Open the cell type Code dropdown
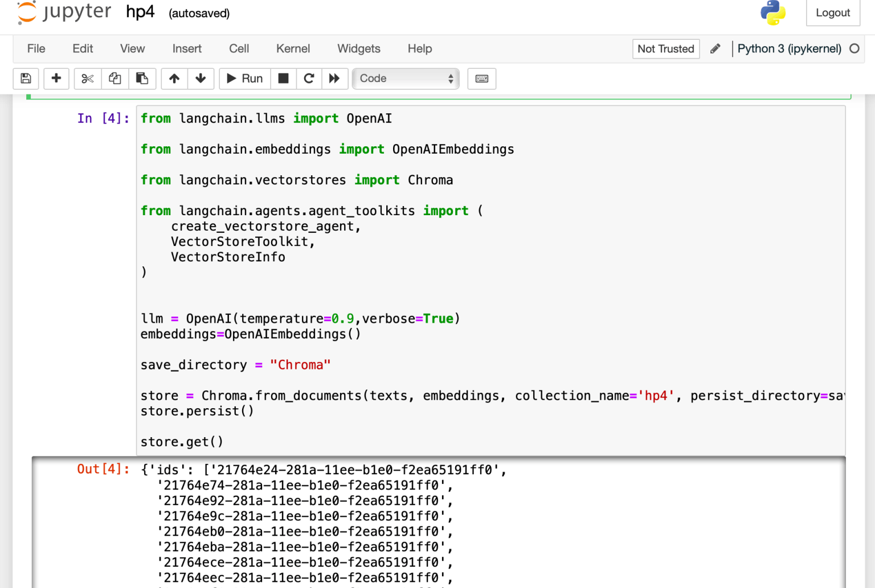Screen dimensions: 875x588 coord(406,79)
